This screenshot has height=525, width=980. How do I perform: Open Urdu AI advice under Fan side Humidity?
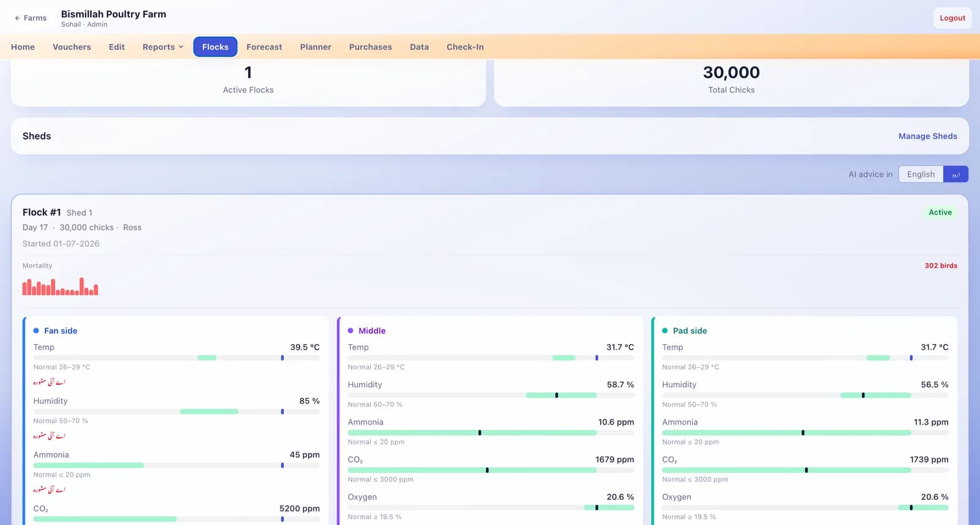(49, 436)
